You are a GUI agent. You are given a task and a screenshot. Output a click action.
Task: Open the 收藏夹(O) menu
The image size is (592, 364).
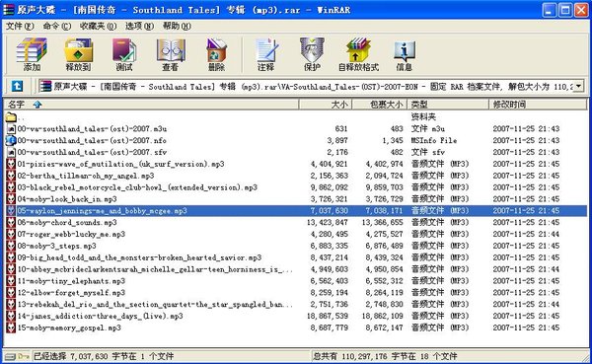98,26
